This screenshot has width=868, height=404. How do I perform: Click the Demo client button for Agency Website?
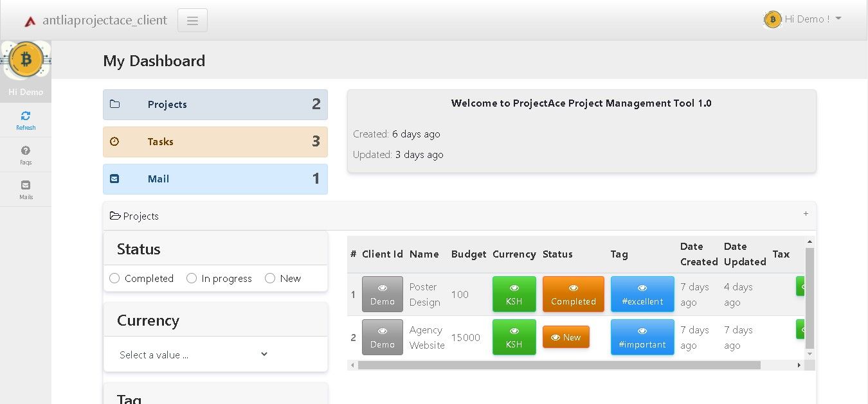click(383, 337)
